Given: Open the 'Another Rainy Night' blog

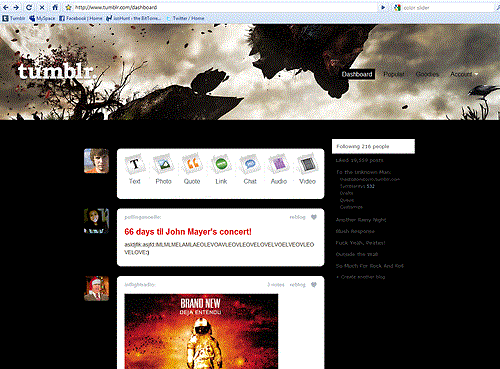Looking at the screenshot, I should coord(361,220).
